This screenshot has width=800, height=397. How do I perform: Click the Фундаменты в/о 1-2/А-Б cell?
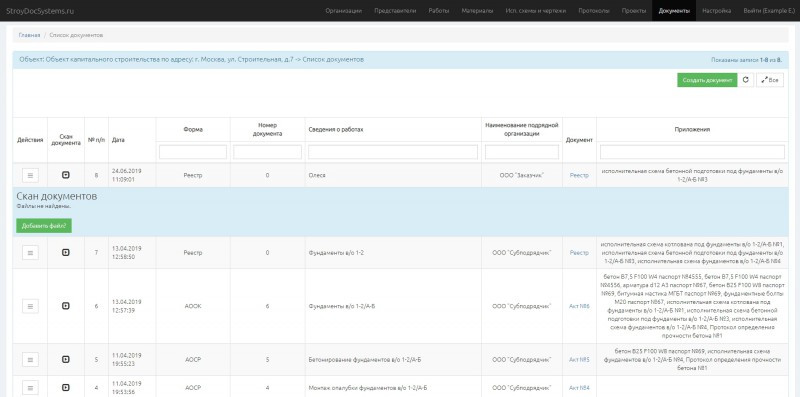click(393, 306)
